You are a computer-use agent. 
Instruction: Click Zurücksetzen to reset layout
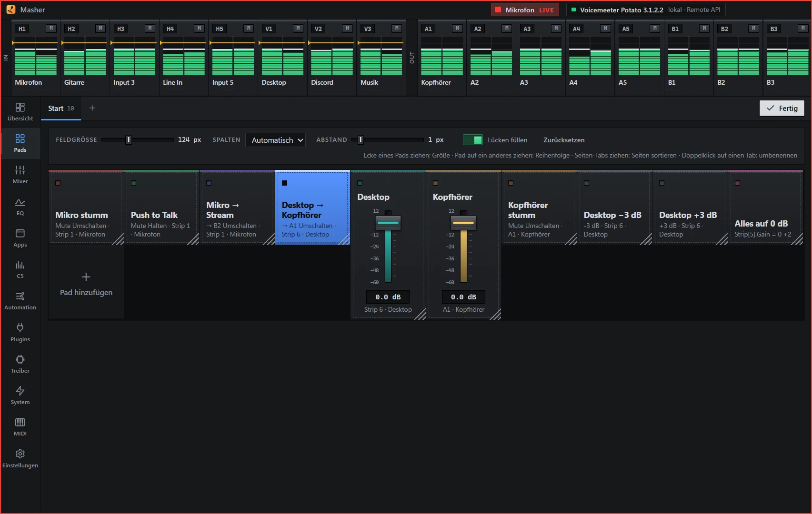pyautogui.click(x=564, y=140)
